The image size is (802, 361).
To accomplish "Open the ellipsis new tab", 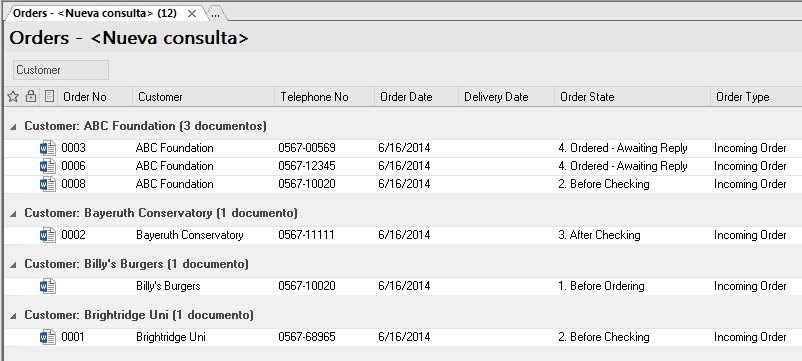I will [215, 15].
